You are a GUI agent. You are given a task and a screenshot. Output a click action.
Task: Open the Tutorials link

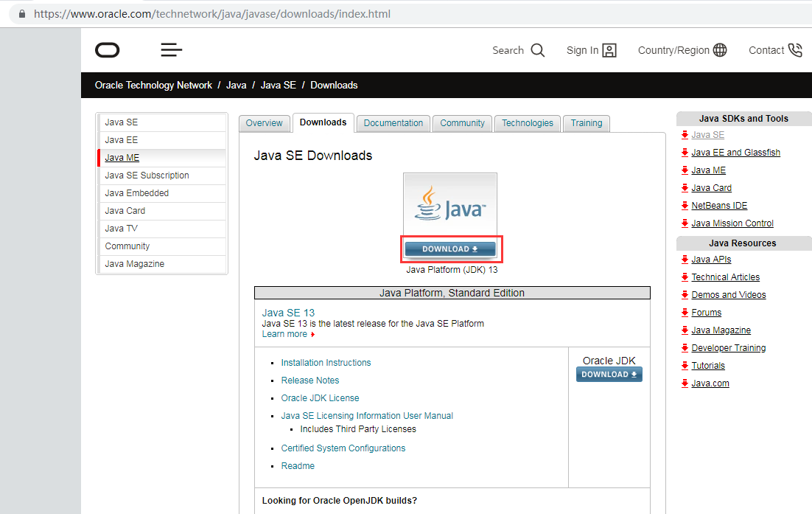[708, 366]
